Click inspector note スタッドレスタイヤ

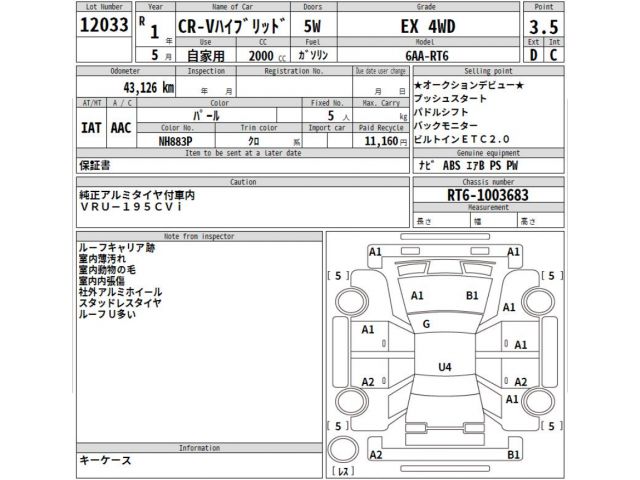(120, 303)
